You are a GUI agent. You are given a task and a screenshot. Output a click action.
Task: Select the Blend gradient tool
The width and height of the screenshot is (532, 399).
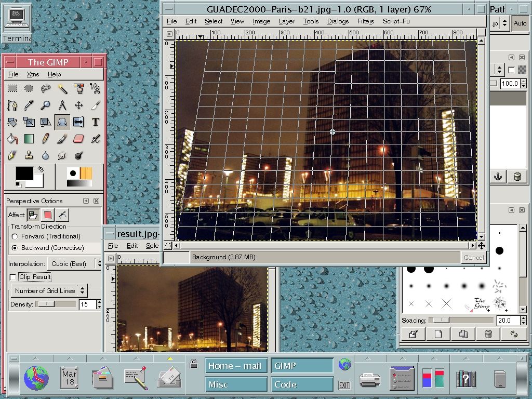coord(29,138)
